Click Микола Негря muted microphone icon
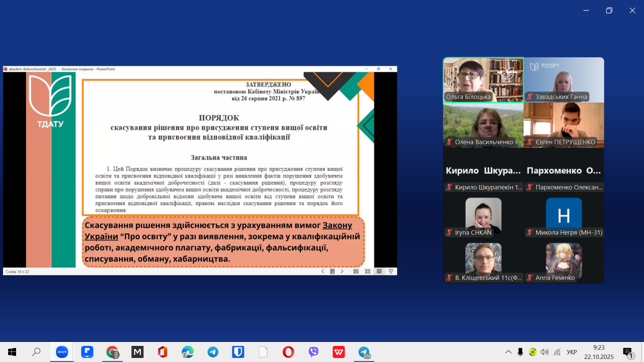Screen dimensions: 644x362 (529, 233)
